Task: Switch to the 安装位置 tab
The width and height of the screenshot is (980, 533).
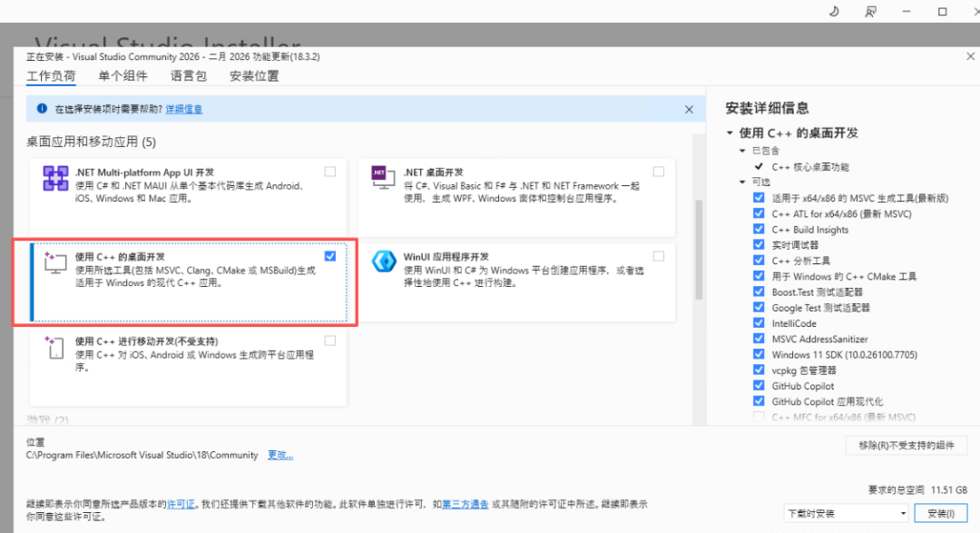Action: coord(254,76)
